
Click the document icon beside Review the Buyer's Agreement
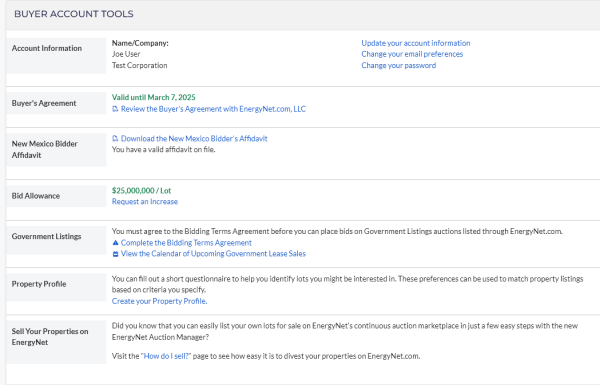pos(115,109)
